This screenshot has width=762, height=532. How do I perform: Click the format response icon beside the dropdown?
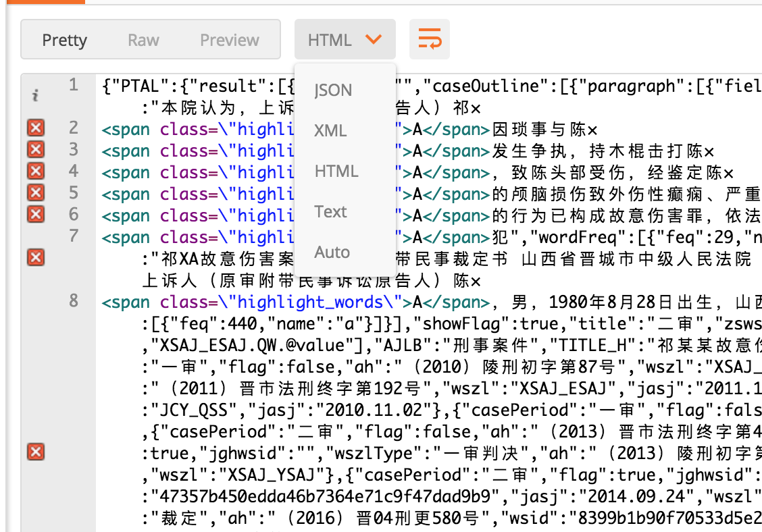(430, 39)
